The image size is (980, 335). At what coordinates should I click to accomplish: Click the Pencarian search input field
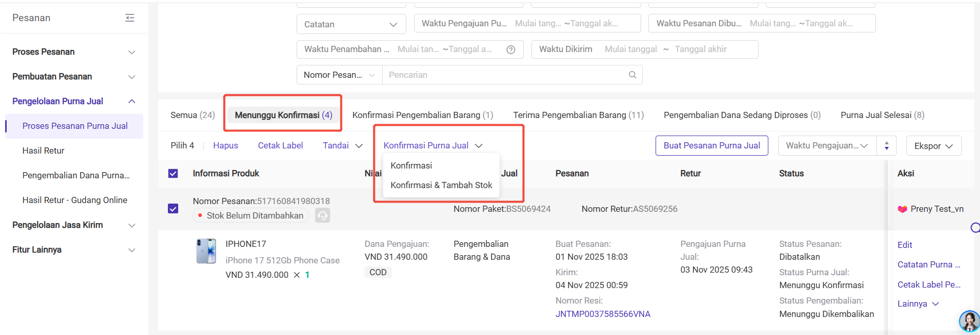505,75
